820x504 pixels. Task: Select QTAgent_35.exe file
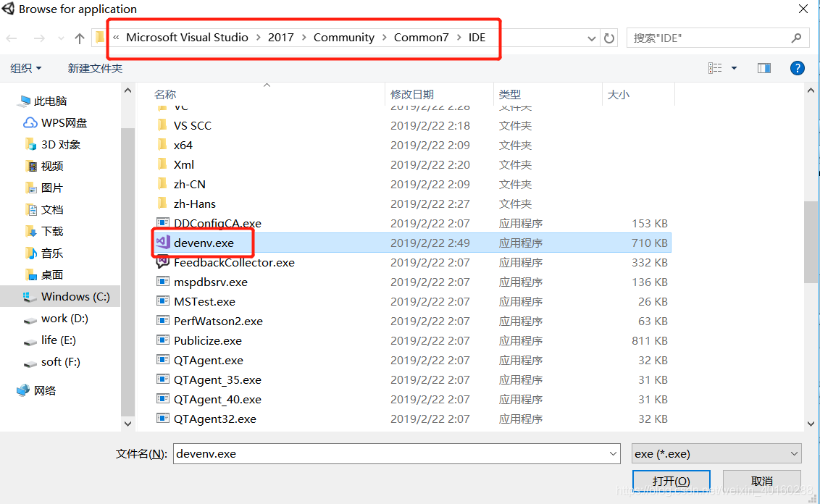tap(217, 380)
